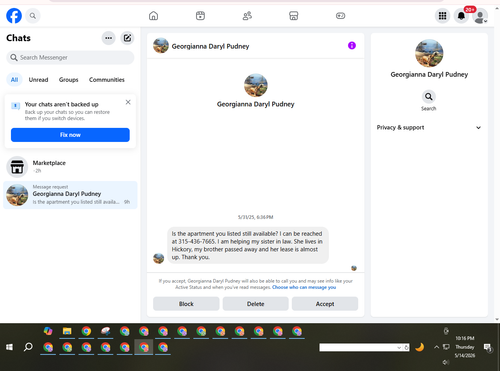Screen dimensions: 500x371
Task: Click the taskbar address toolbar refresh button
Action: pyautogui.click(x=406, y=348)
